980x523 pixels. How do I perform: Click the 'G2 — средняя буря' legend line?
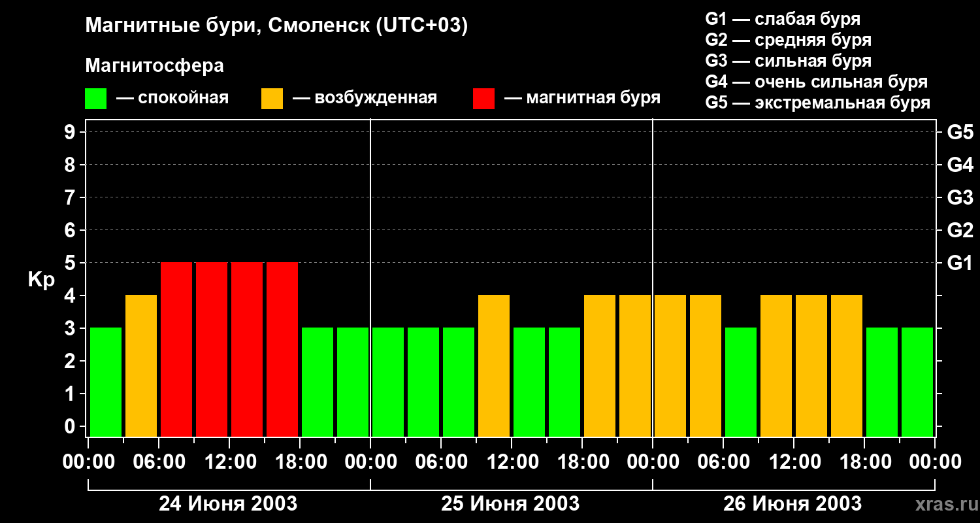788,40
